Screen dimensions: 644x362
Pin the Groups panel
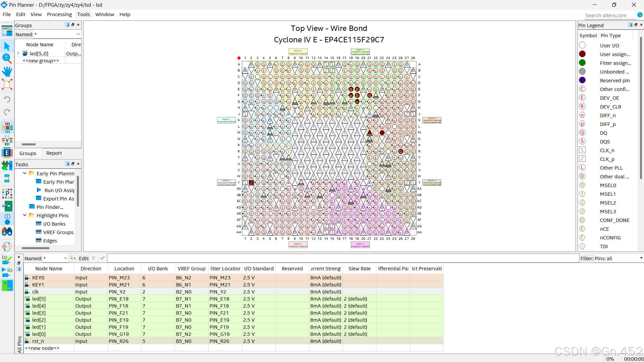(68, 25)
